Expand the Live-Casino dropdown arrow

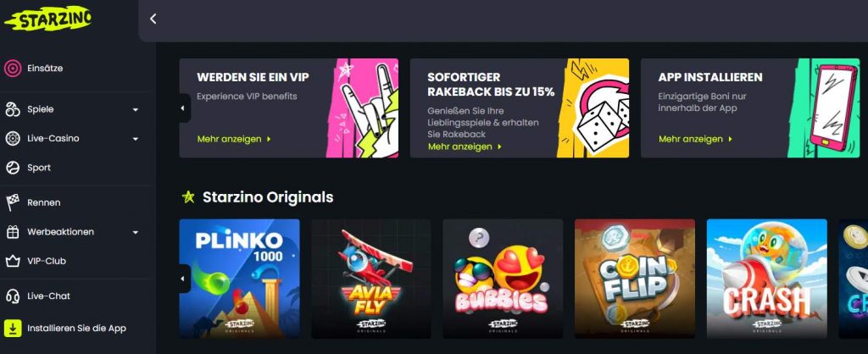[136, 139]
